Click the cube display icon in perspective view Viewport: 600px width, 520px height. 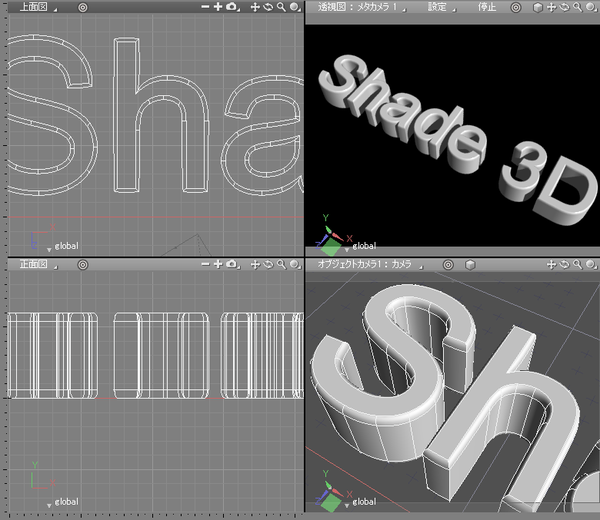(x=537, y=7)
